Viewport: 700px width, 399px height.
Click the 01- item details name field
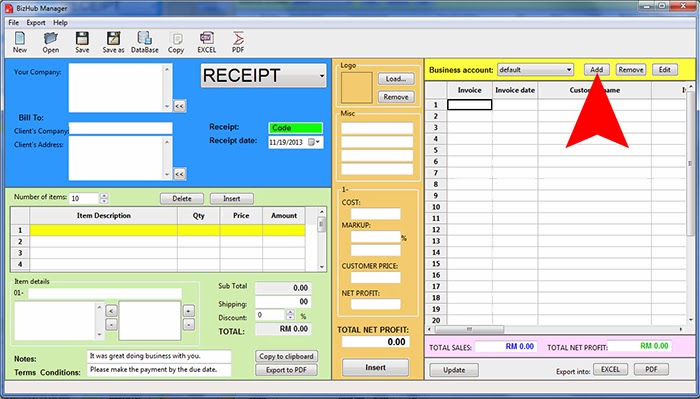105,293
